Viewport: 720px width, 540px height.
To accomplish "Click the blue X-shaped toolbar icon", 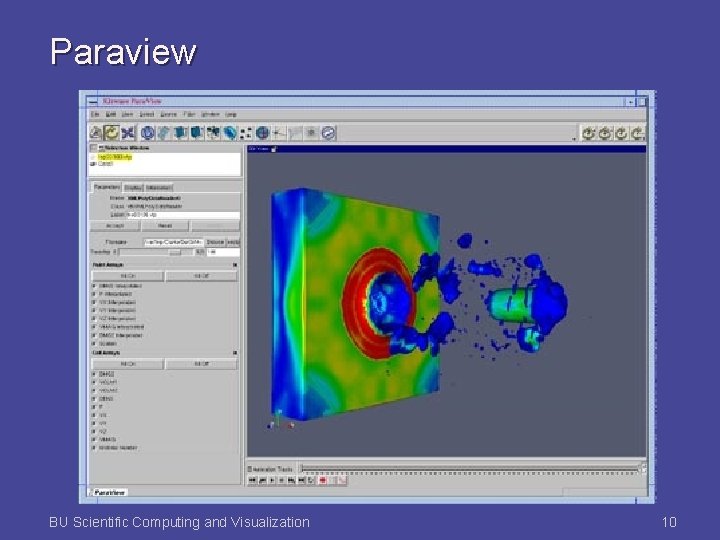I will click(x=128, y=133).
